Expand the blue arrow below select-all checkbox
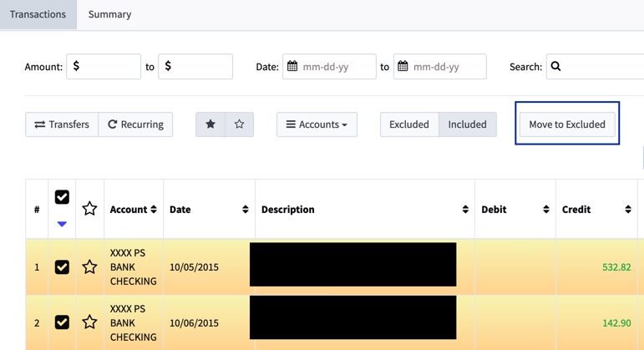 tap(62, 224)
